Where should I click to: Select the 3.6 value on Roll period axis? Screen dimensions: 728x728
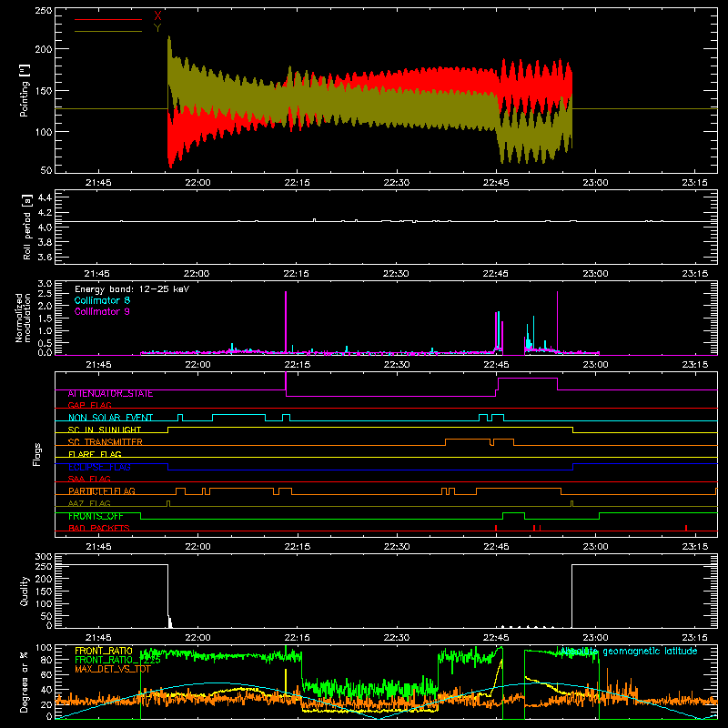pyautogui.click(x=45, y=257)
